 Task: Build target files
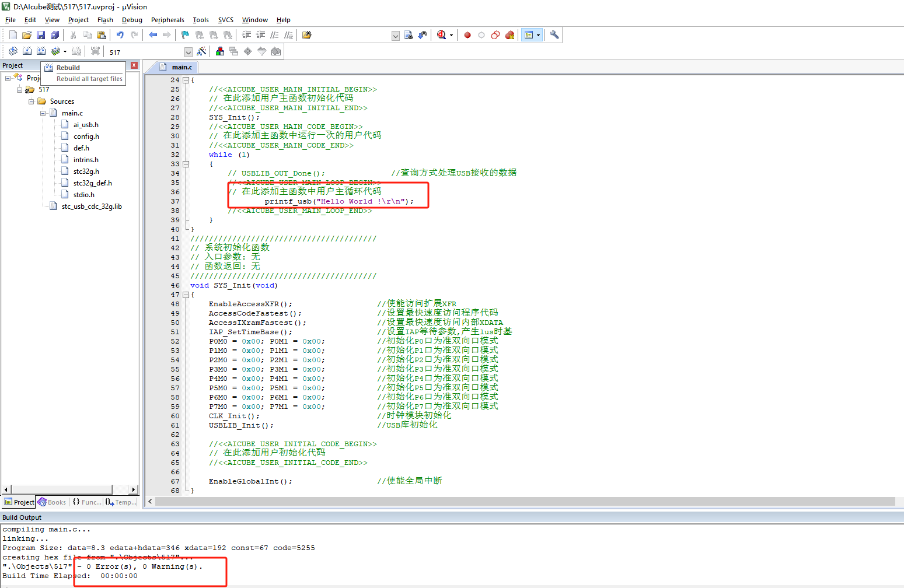click(27, 51)
